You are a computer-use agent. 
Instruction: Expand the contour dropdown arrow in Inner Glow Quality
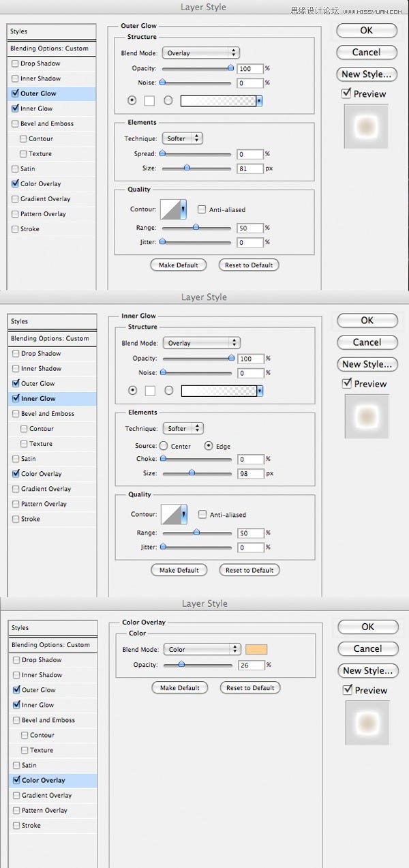(184, 515)
